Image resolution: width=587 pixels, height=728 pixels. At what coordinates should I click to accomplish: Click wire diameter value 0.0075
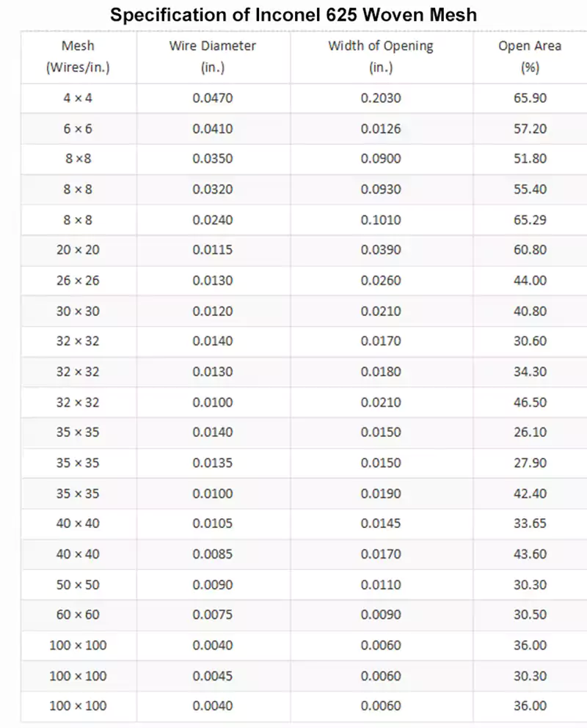213,614
